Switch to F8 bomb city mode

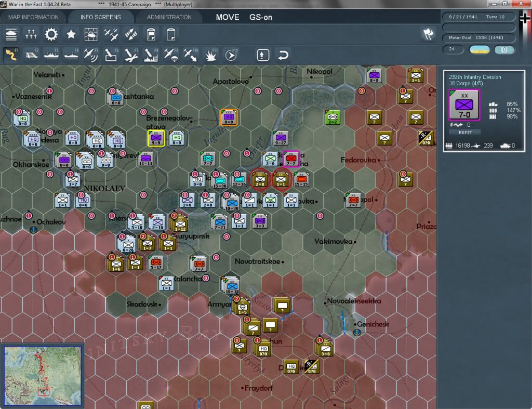tap(151, 55)
